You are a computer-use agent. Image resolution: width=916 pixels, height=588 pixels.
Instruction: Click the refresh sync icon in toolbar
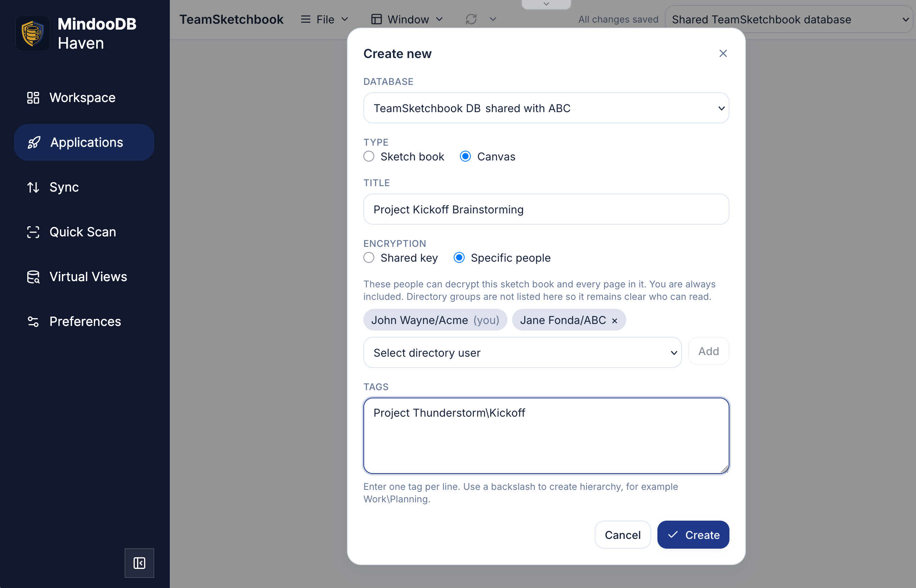(x=471, y=19)
